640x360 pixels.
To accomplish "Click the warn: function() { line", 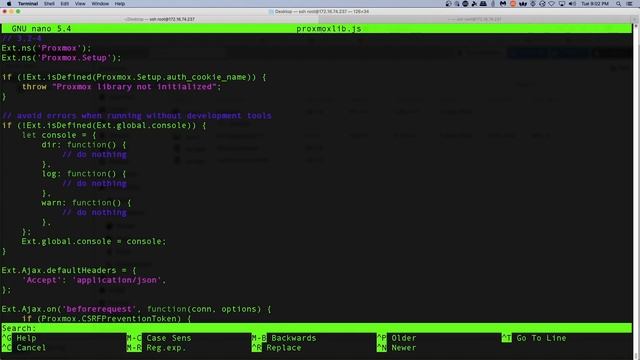I will click(87, 203).
